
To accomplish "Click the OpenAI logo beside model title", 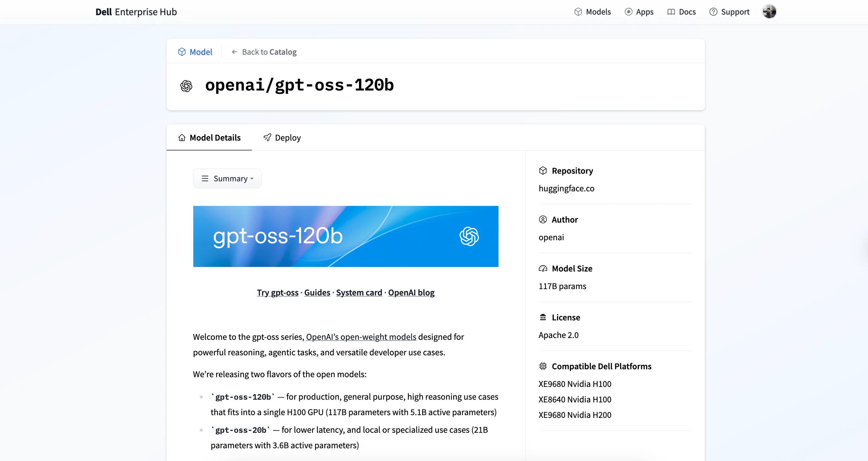I will point(186,86).
